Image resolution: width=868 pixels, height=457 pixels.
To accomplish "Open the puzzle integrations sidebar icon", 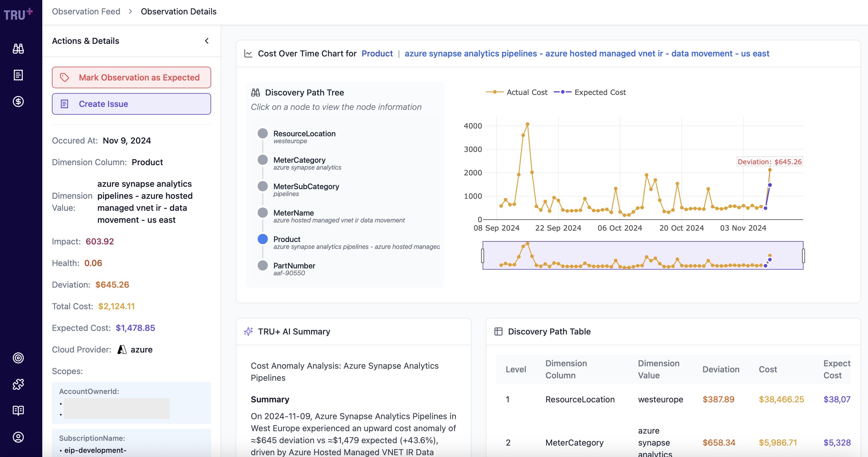I will (18, 384).
